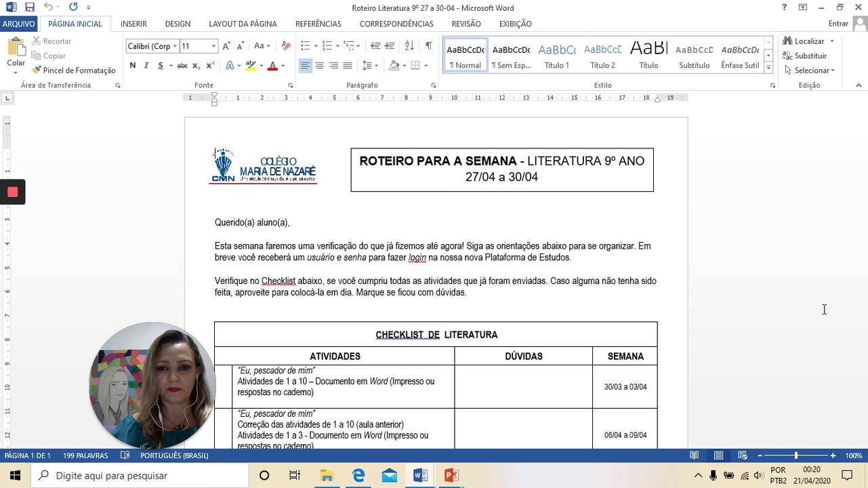Open PowerPoint from the taskbar
Image resolution: width=868 pixels, height=488 pixels.
451,475
